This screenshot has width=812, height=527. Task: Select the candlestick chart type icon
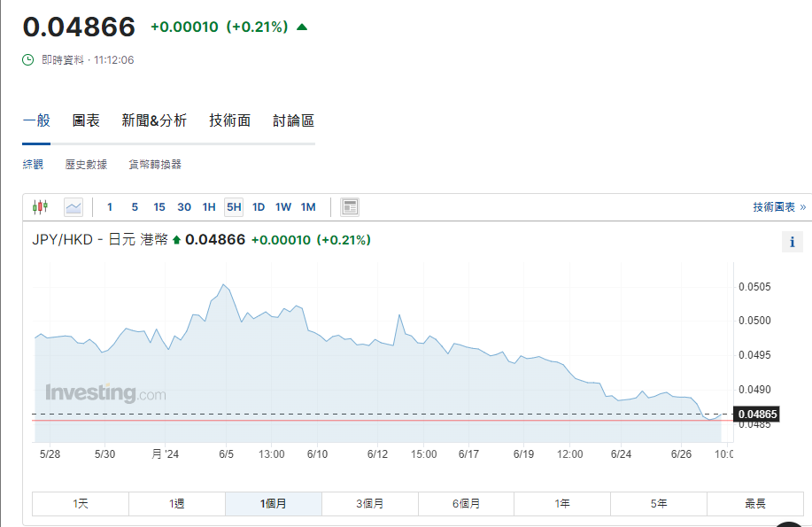point(40,207)
